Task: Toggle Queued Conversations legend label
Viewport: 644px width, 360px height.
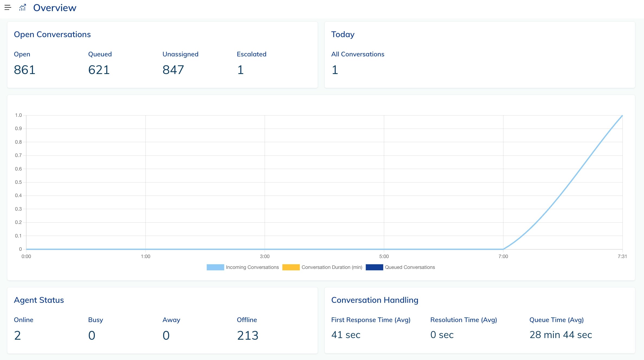Action: pyautogui.click(x=410, y=267)
